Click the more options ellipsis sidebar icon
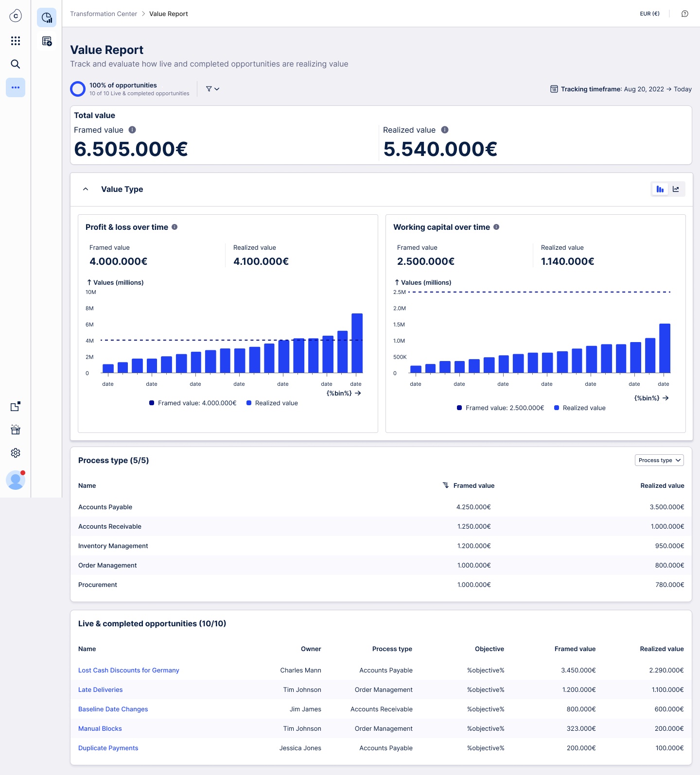Viewport: 700px width, 775px height. (x=16, y=87)
